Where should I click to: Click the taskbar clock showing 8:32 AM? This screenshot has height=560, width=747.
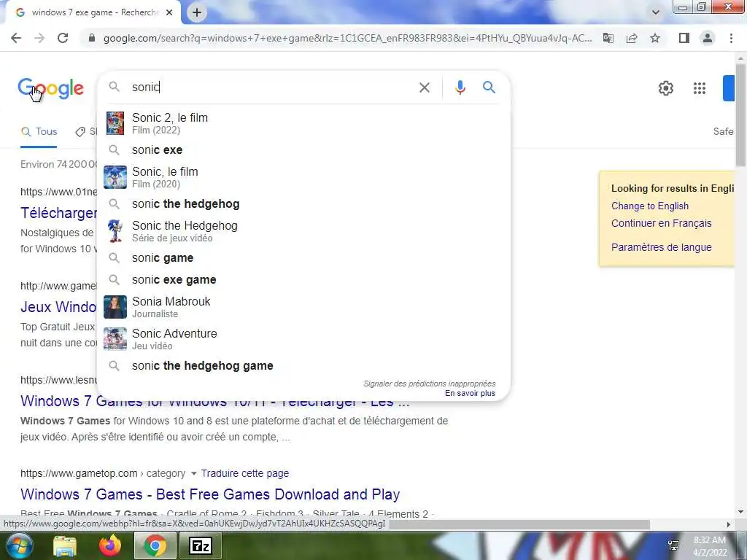pos(710,546)
